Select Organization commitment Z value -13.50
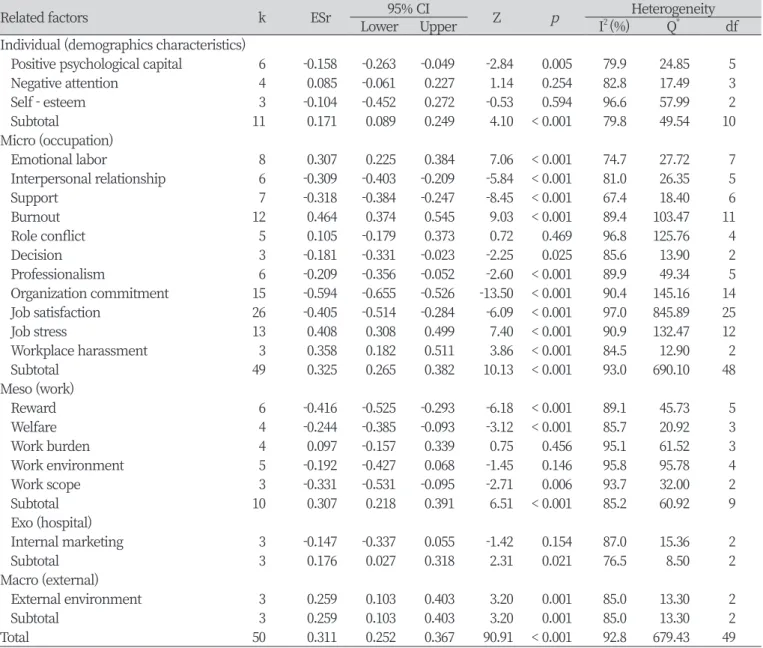Image resolution: width=763 pixels, height=648 pixels. coord(497,293)
